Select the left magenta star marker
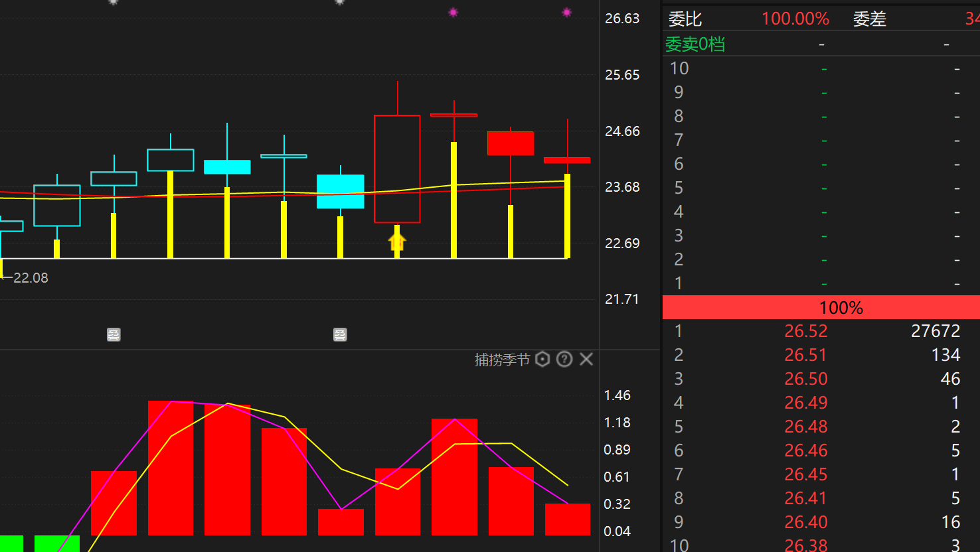Screen dimensions: 980x552 [x=453, y=12]
